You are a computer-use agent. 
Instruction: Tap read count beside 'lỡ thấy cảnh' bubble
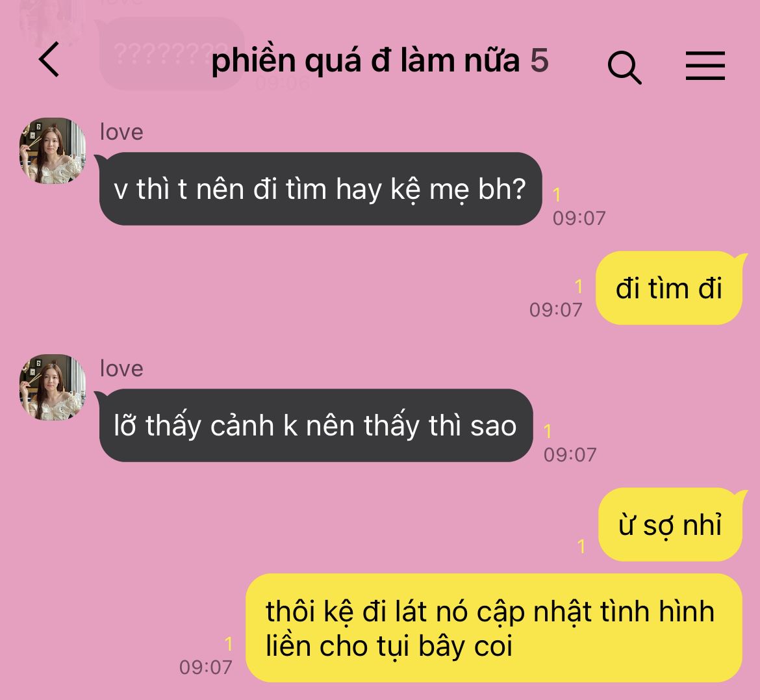pos(547,432)
